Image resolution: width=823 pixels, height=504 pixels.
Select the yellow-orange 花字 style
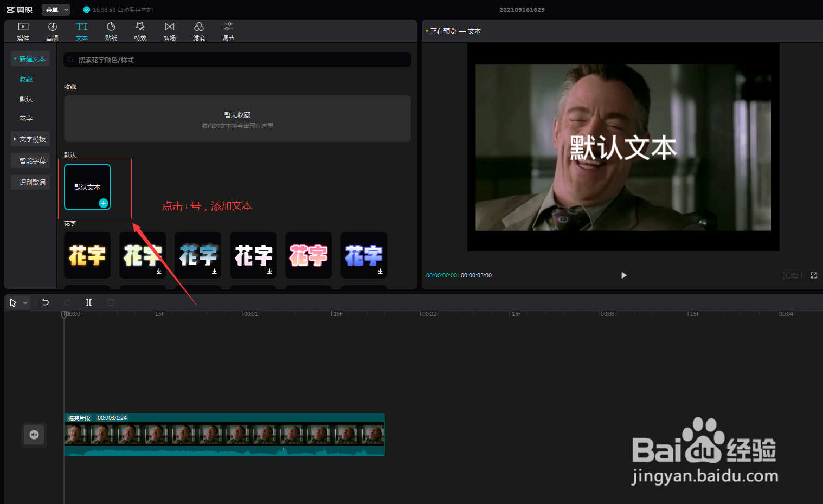pyautogui.click(x=87, y=255)
